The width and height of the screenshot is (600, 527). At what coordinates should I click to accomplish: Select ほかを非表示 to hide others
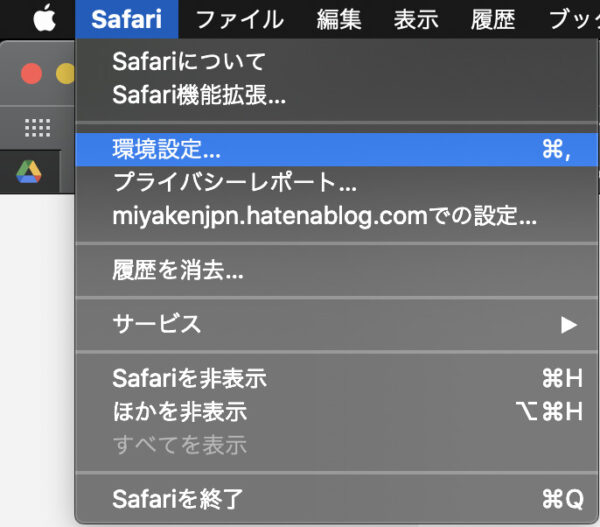pos(180,411)
